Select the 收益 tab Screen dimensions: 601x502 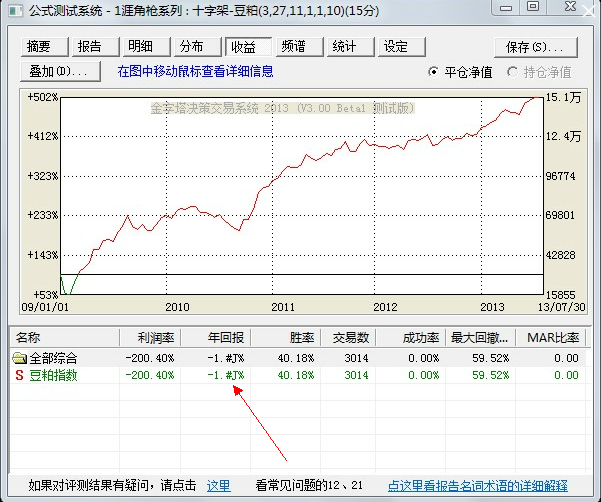(x=248, y=47)
